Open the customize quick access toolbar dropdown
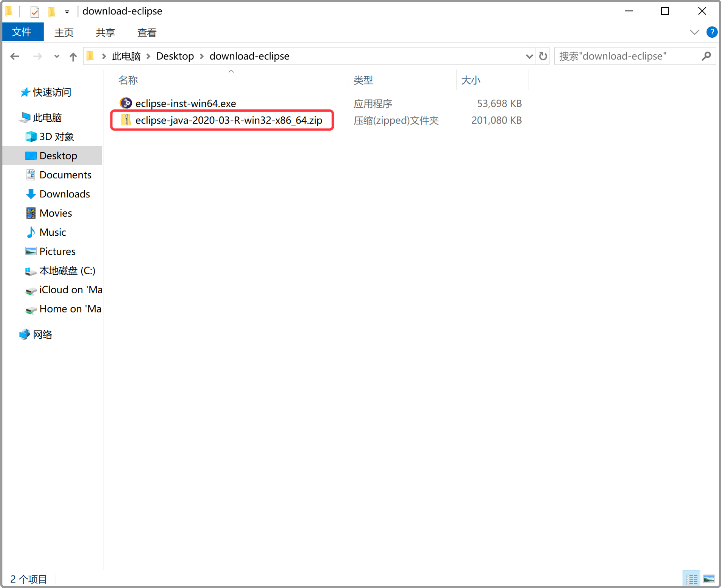Image resolution: width=721 pixels, height=588 pixels. coord(67,12)
